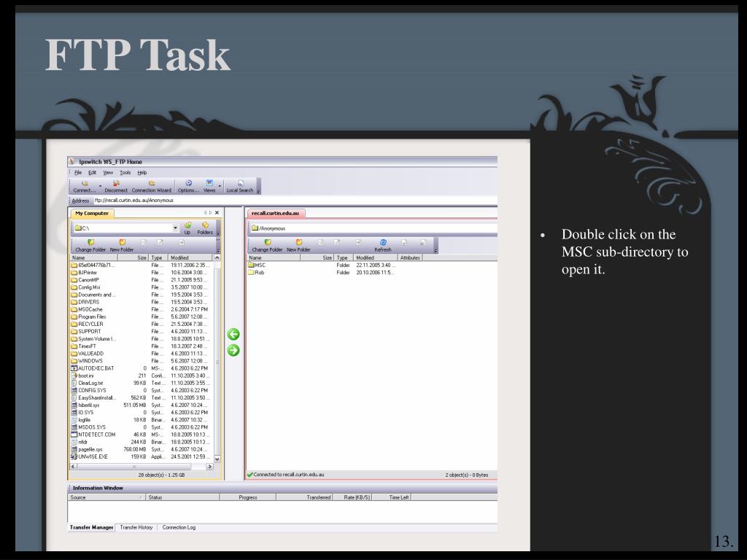Select the RECYCLER folder
This screenshot has height=560, width=747.
point(88,324)
